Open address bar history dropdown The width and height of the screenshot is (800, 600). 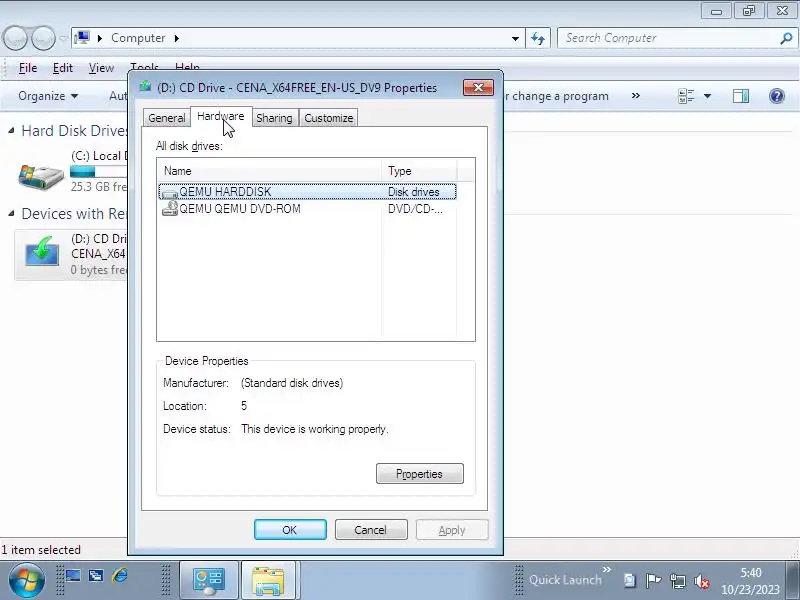pyautogui.click(x=515, y=38)
